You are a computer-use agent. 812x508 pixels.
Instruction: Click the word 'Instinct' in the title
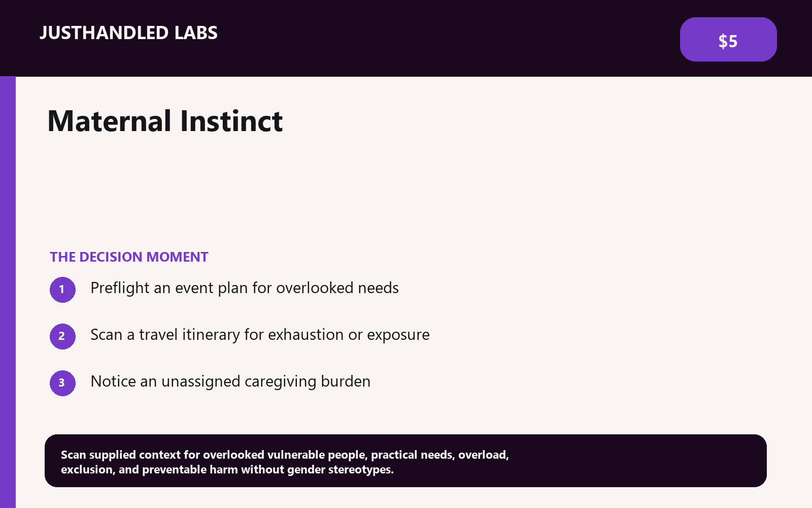pos(231,121)
